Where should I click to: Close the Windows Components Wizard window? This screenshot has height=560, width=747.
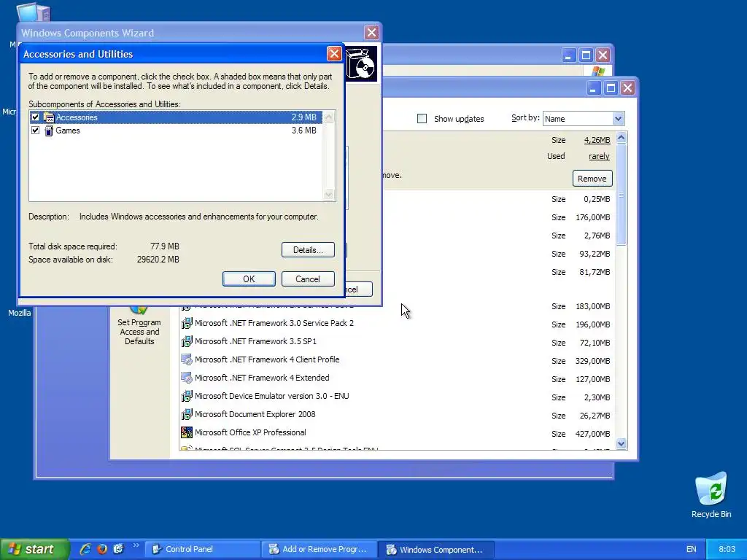pyautogui.click(x=371, y=32)
